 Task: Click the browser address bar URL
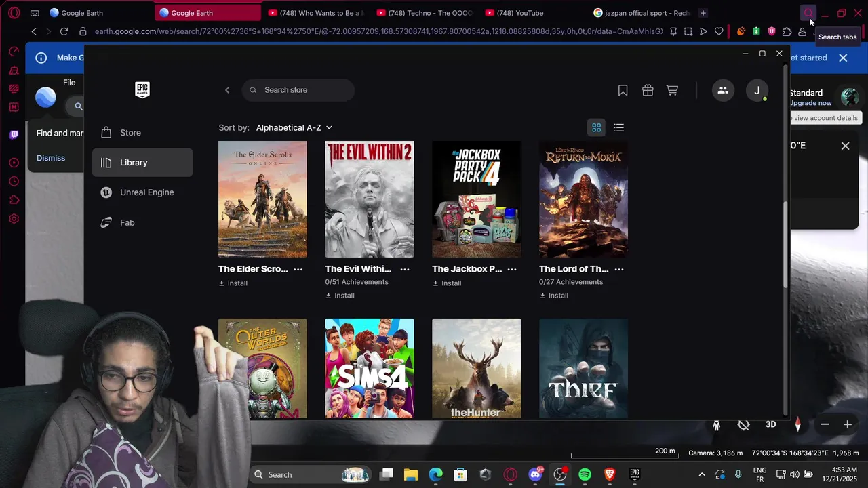[378, 31]
